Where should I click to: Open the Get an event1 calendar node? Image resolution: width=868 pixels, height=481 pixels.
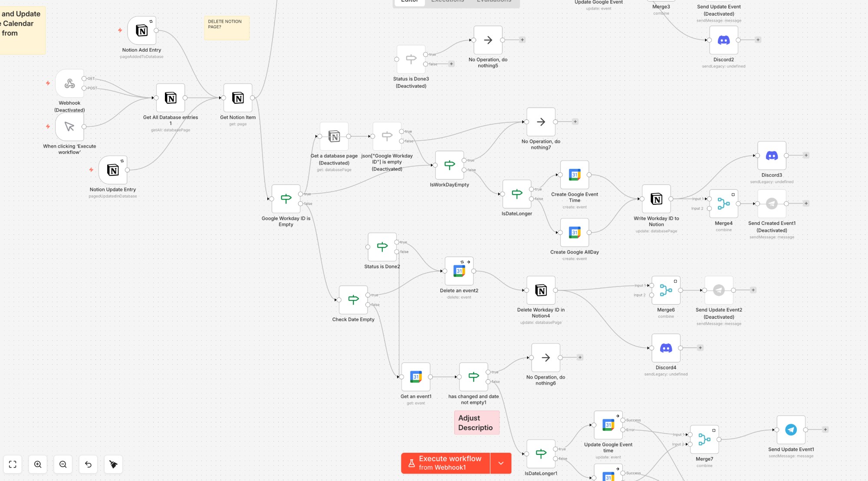(416, 377)
